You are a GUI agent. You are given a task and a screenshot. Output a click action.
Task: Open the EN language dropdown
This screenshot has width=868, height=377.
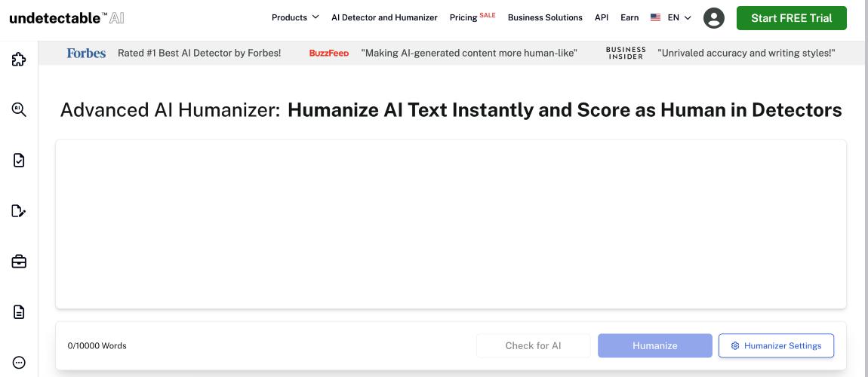pyautogui.click(x=679, y=17)
